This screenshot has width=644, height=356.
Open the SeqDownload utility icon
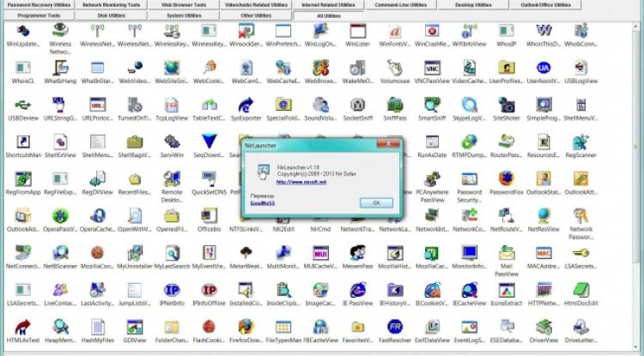(209, 142)
